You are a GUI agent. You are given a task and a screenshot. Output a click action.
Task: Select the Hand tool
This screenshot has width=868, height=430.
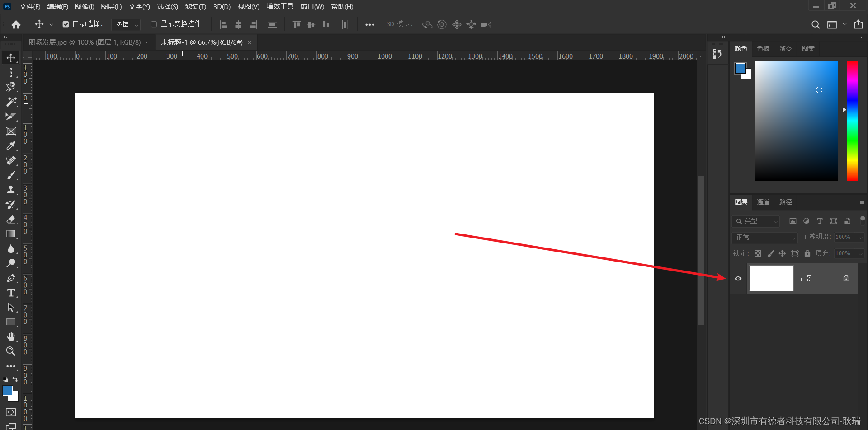[11, 337]
